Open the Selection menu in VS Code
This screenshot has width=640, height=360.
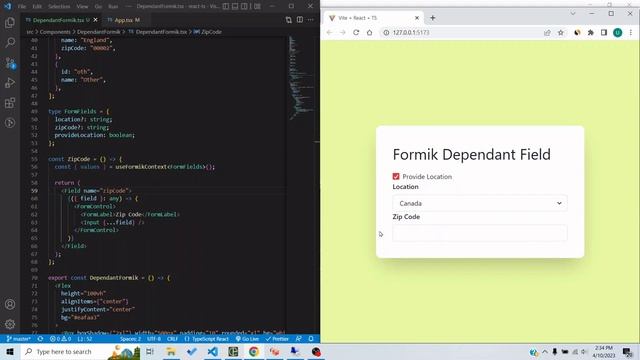[x=59, y=7]
